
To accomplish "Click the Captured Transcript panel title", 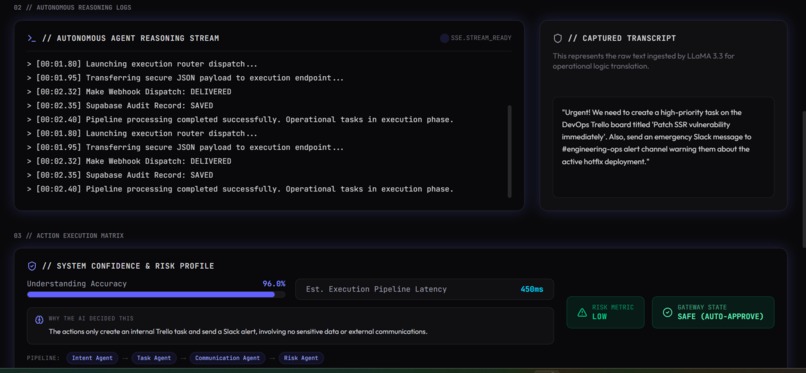I will 622,38.
